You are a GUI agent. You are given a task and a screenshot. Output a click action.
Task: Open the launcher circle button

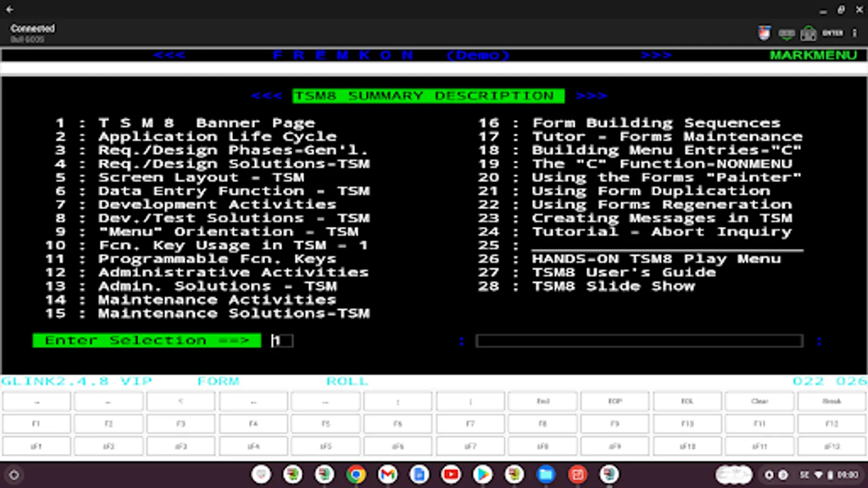[x=14, y=475]
